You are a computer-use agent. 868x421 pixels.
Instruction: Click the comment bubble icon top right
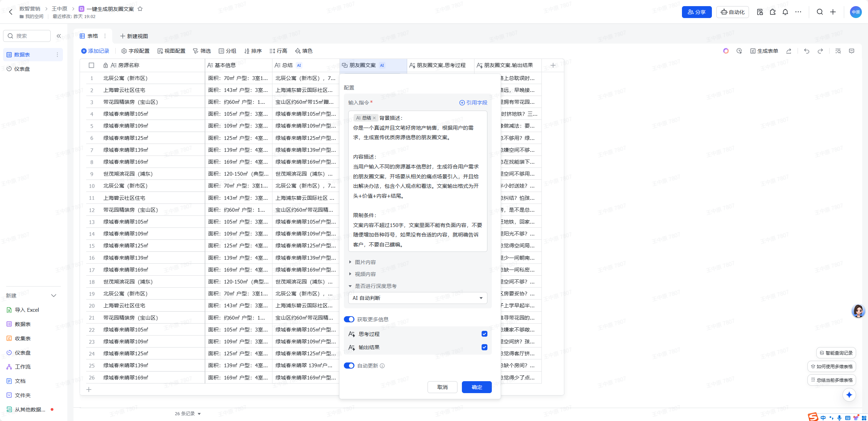tap(852, 51)
